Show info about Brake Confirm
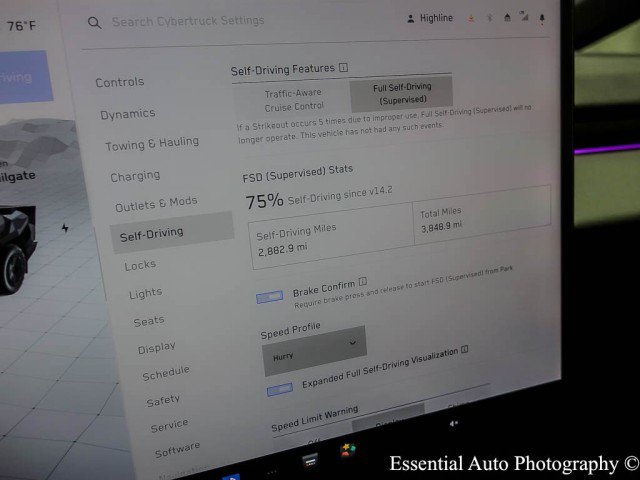The height and width of the screenshot is (480, 640). pyautogui.click(x=362, y=281)
